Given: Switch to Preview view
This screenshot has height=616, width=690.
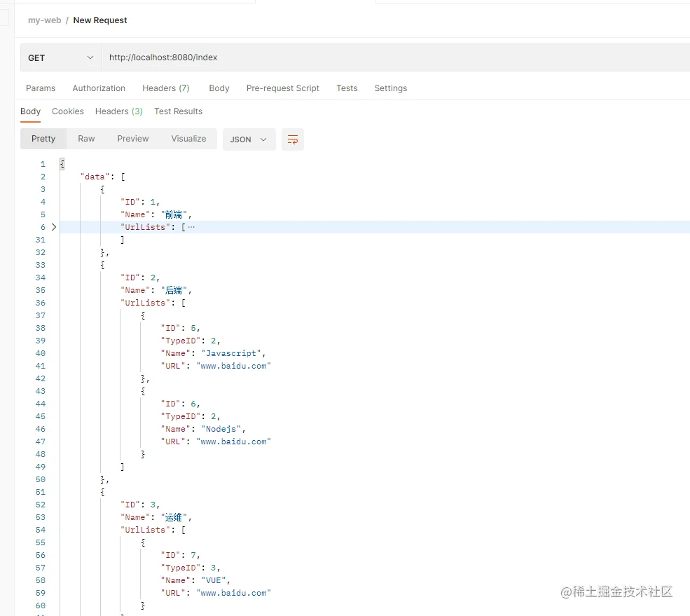Looking at the screenshot, I should click(133, 139).
